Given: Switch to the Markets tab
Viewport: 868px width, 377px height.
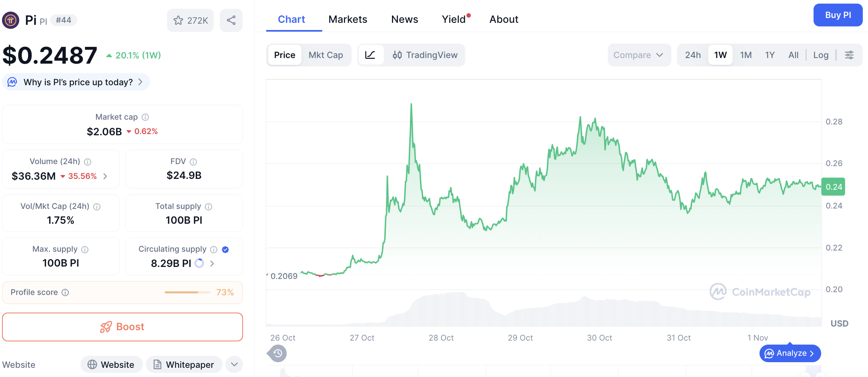Looking at the screenshot, I should pyautogui.click(x=348, y=19).
